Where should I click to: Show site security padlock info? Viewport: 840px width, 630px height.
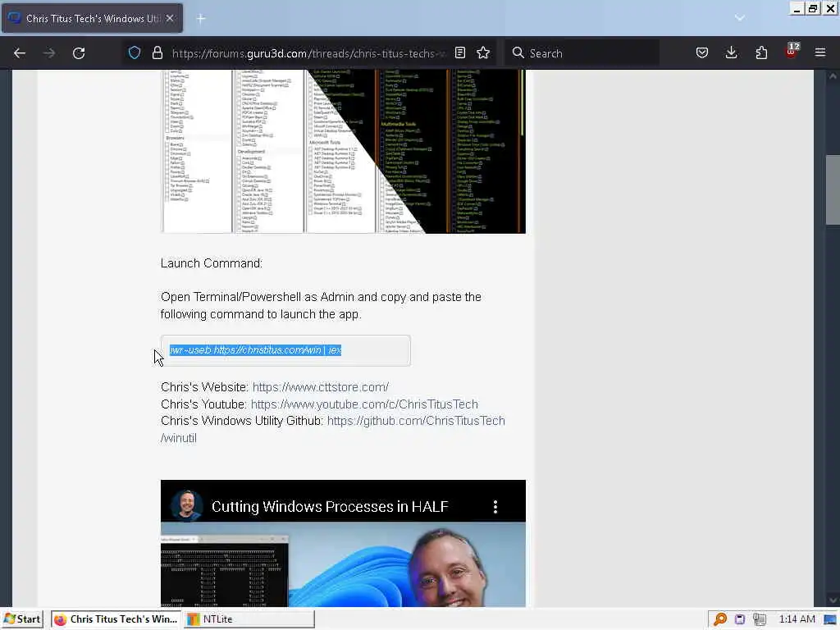pos(157,52)
